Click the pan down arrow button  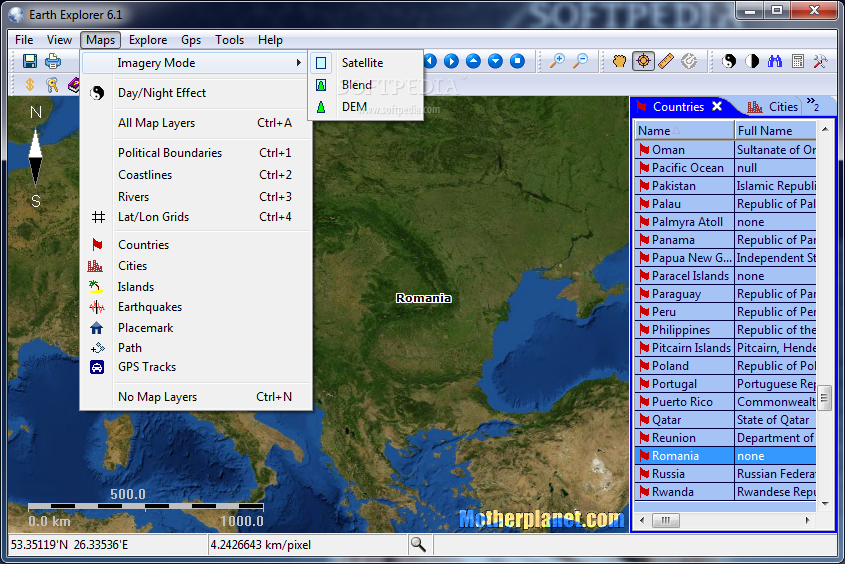pos(495,61)
